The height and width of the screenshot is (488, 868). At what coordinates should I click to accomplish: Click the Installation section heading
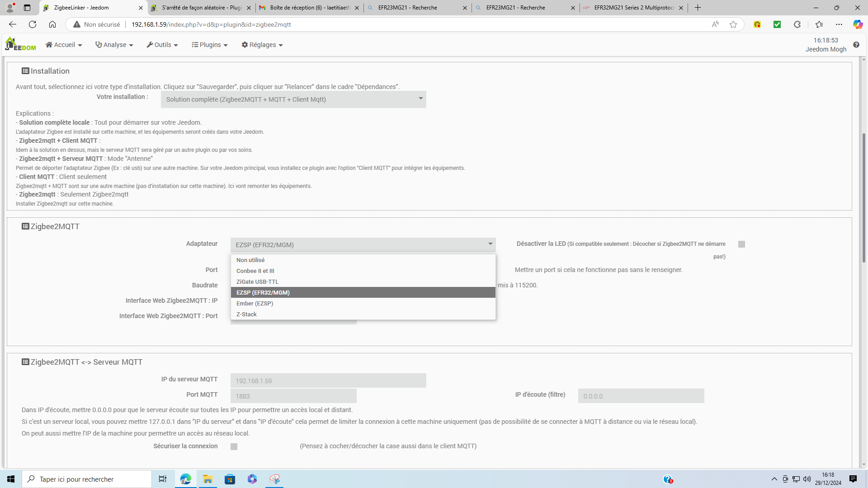tap(46, 71)
